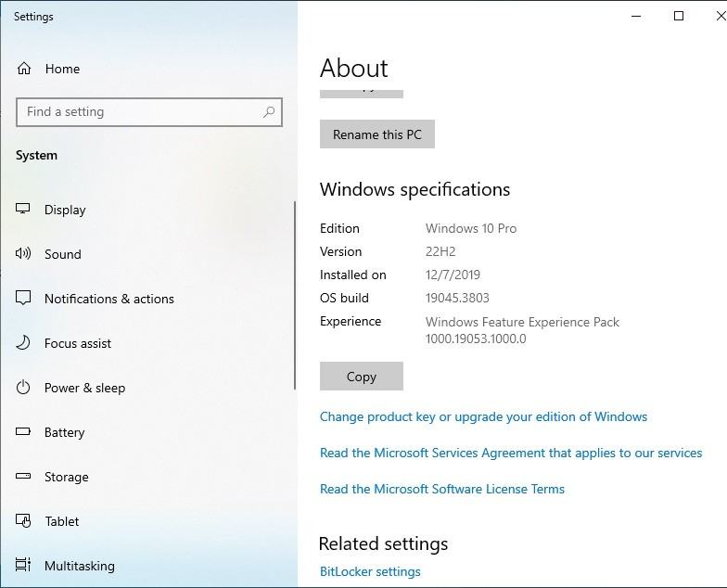Click the Related settings heading

[383, 543]
